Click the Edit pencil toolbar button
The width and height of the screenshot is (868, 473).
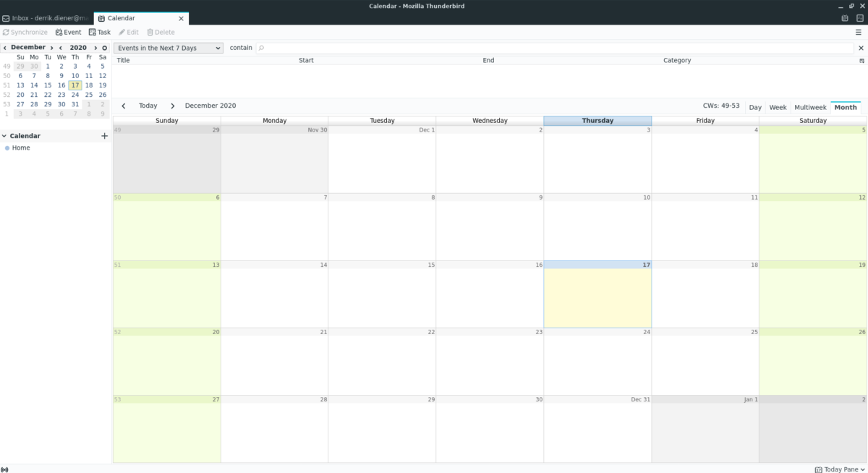click(129, 32)
